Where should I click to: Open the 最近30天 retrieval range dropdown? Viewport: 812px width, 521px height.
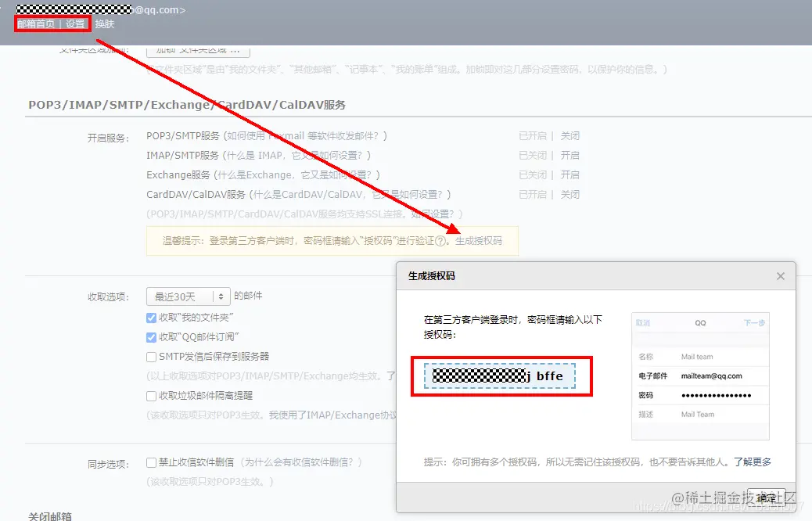coord(189,296)
